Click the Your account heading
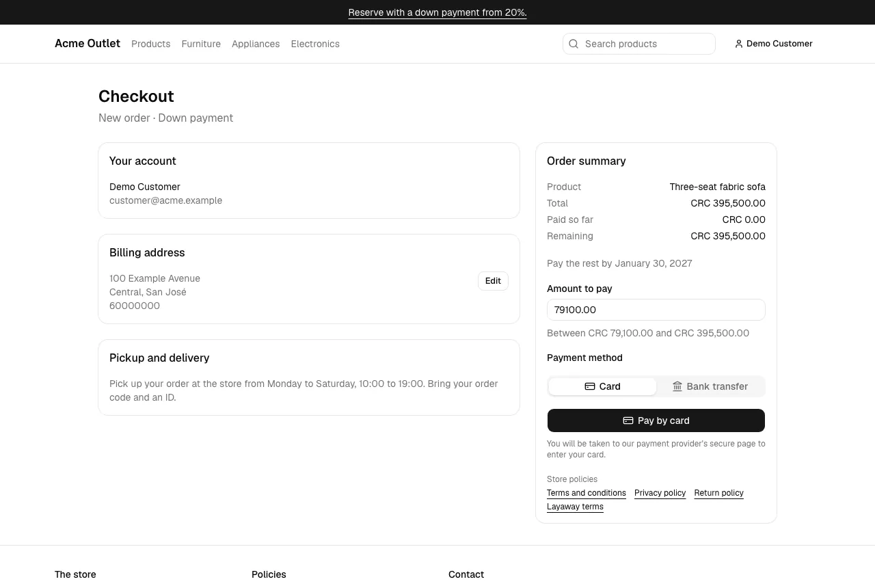Image resolution: width=875 pixels, height=588 pixels. [x=143, y=161]
